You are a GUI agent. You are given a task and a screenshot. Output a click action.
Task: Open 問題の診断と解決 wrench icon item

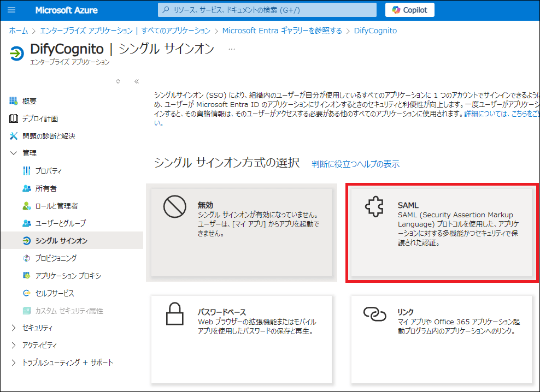coord(14,136)
